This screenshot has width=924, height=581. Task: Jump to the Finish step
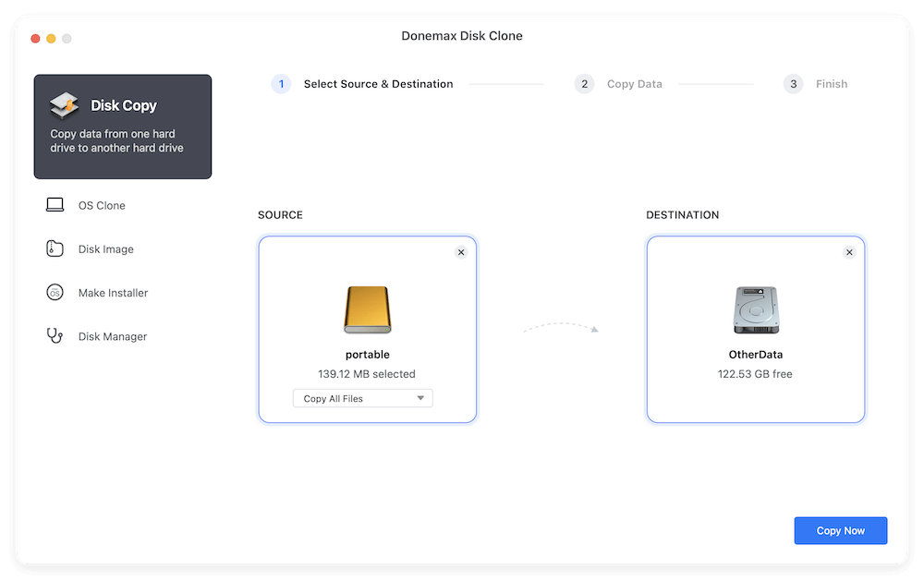(x=832, y=83)
